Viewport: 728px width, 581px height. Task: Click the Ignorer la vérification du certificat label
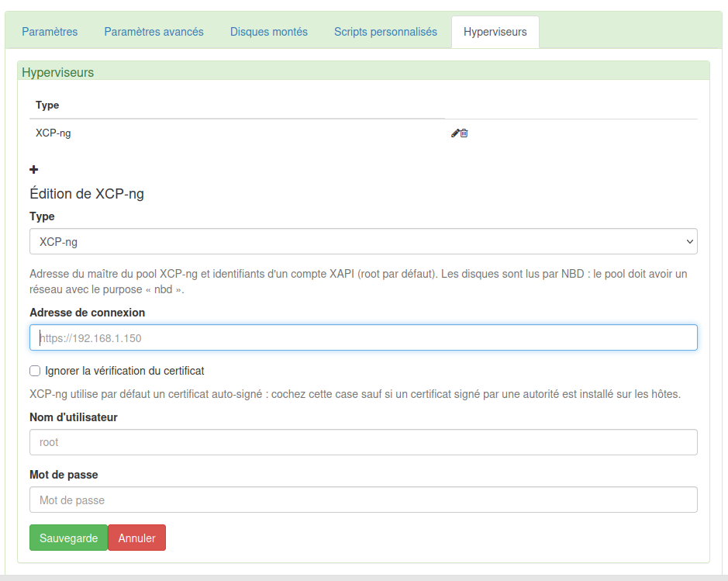coord(124,371)
